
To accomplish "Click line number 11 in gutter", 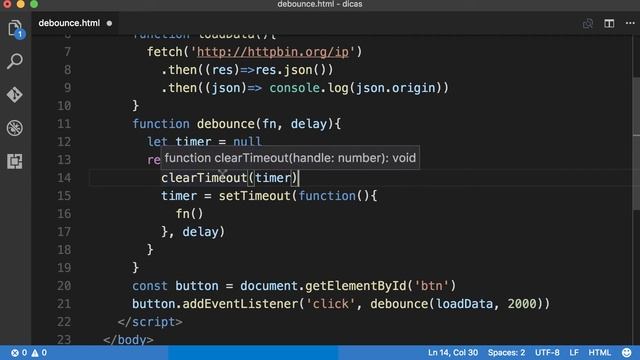I will (64, 124).
